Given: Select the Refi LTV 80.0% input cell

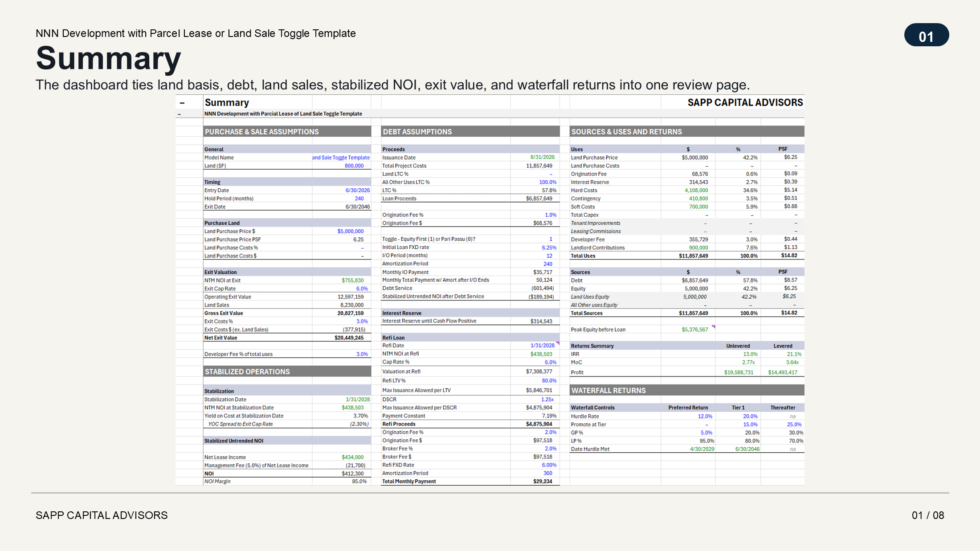Looking at the screenshot, I should (535, 381).
